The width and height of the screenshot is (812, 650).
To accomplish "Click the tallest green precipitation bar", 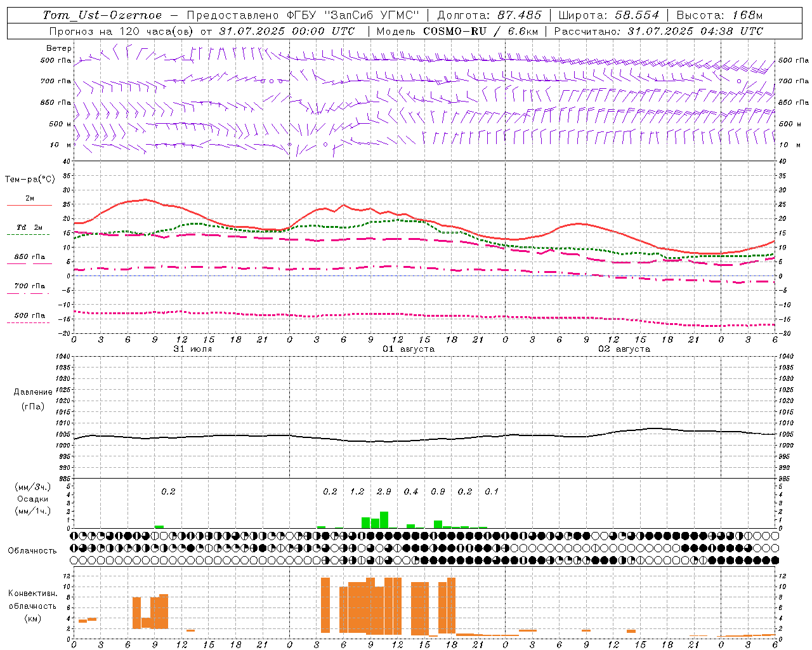I will pos(384,520).
